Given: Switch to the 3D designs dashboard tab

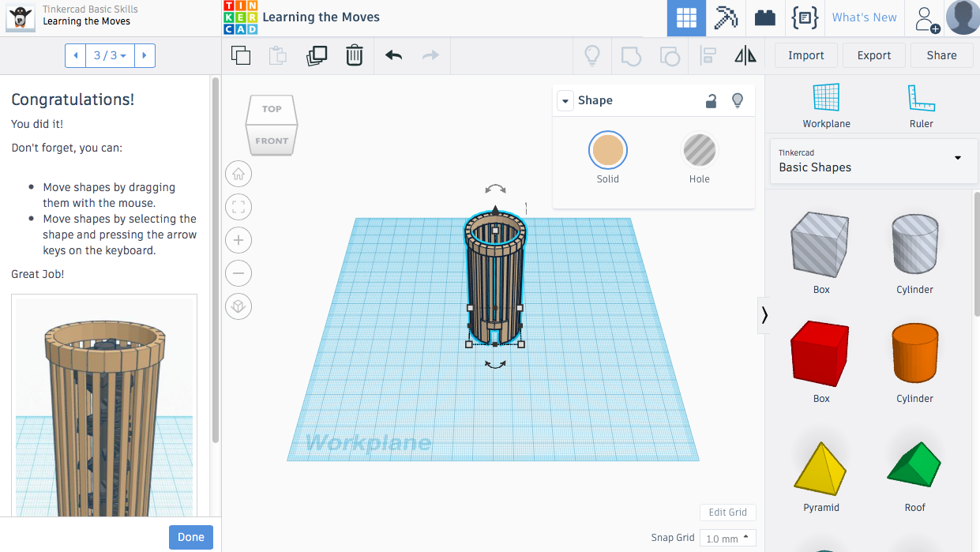Looking at the screenshot, I should [686, 17].
